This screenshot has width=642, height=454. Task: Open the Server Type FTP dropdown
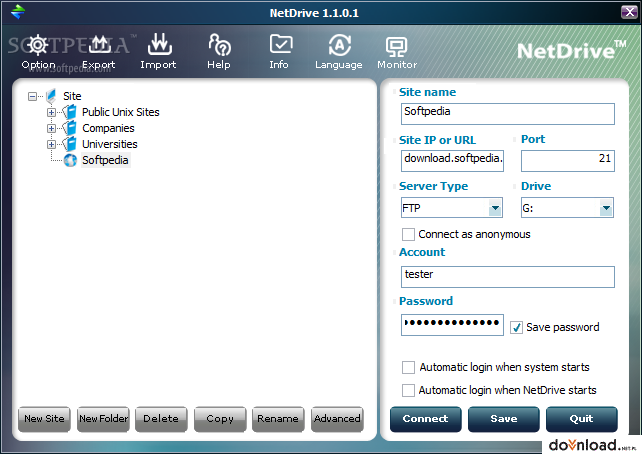[x=495, y=208]
